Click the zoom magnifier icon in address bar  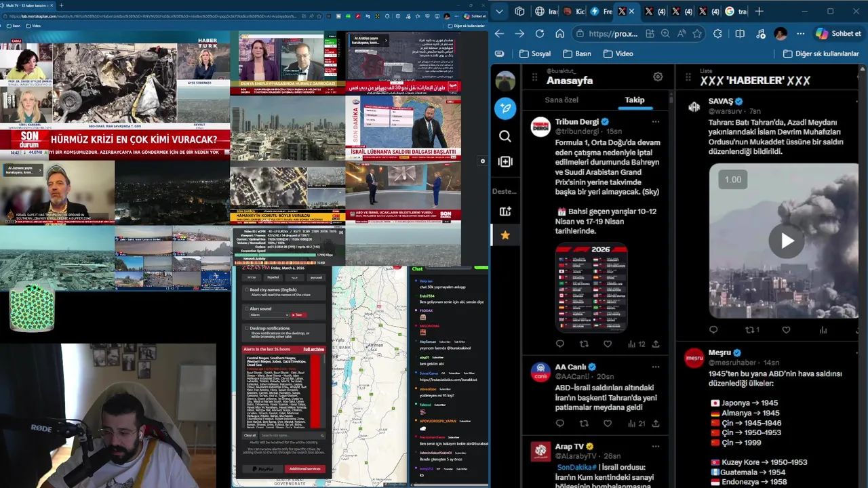click(x=665, y=33)
